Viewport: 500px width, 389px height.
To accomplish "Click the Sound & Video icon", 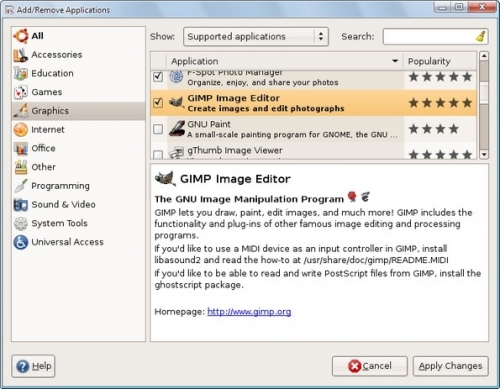I will click(21, 205).
